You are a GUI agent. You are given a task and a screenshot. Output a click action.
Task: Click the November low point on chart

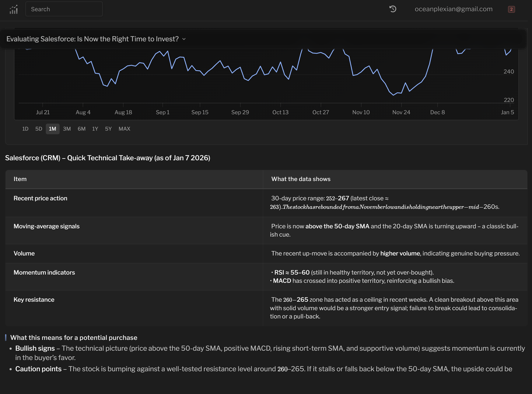click(x=393, y=95)
